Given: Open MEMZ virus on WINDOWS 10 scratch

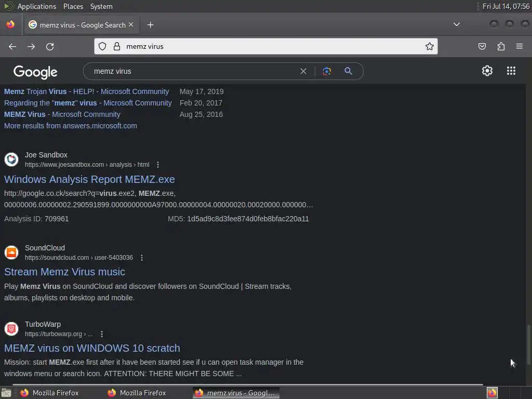Looking at the screenshot, I should pos(92,348).
